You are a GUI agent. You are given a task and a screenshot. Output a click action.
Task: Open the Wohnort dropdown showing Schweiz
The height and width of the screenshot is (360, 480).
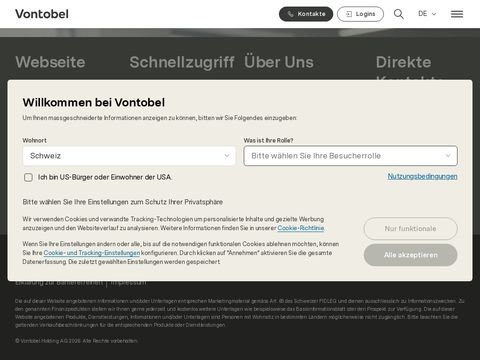click(129, 156)
